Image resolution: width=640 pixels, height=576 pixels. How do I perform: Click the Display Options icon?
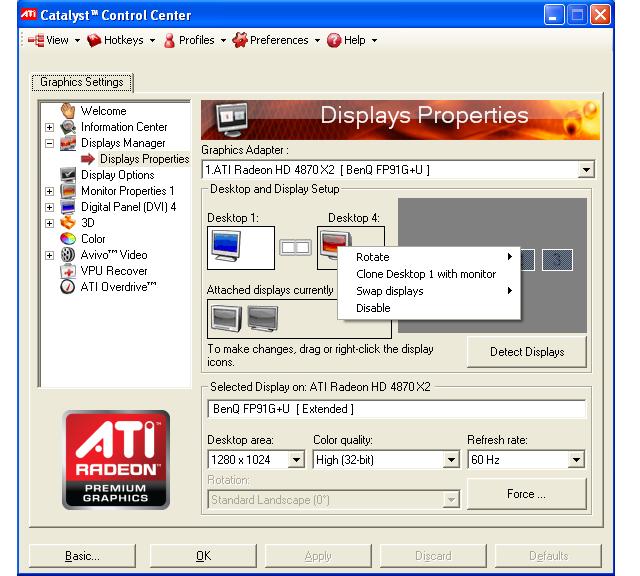point(68,175)
